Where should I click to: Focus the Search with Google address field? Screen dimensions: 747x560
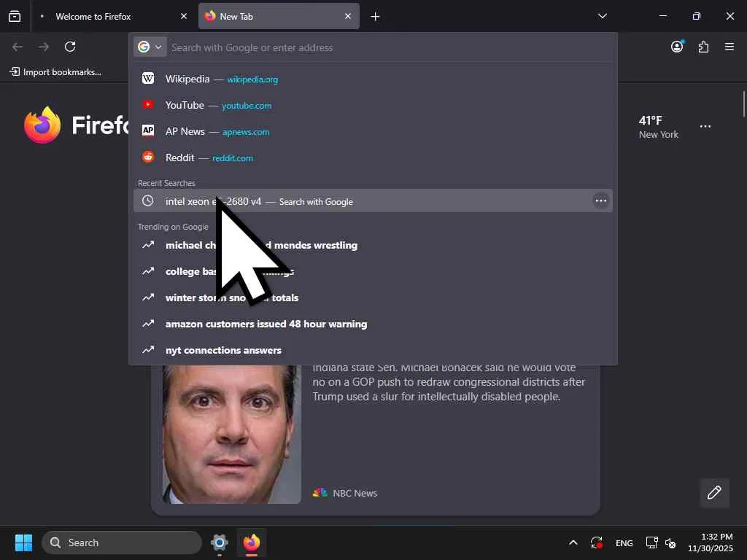391,47
